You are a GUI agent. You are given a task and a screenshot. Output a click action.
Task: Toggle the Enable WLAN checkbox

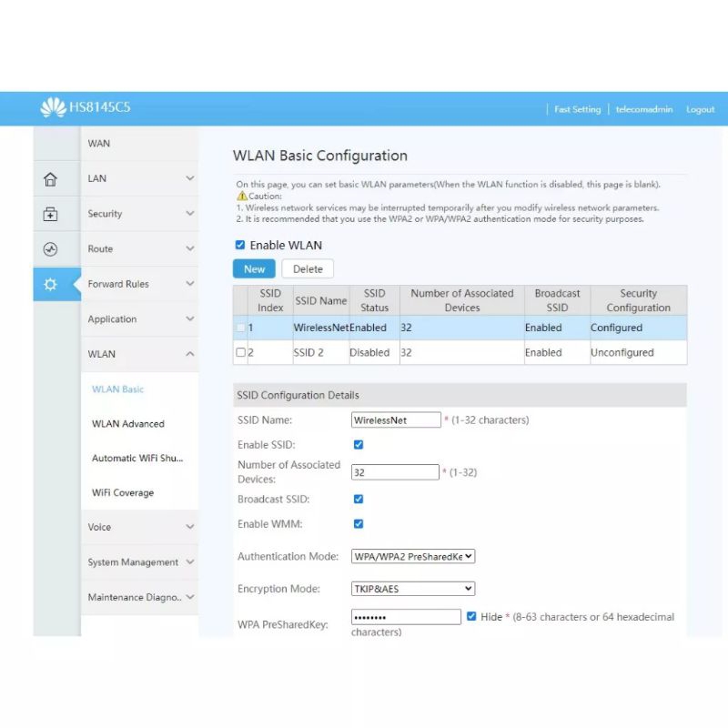point(240,245)
